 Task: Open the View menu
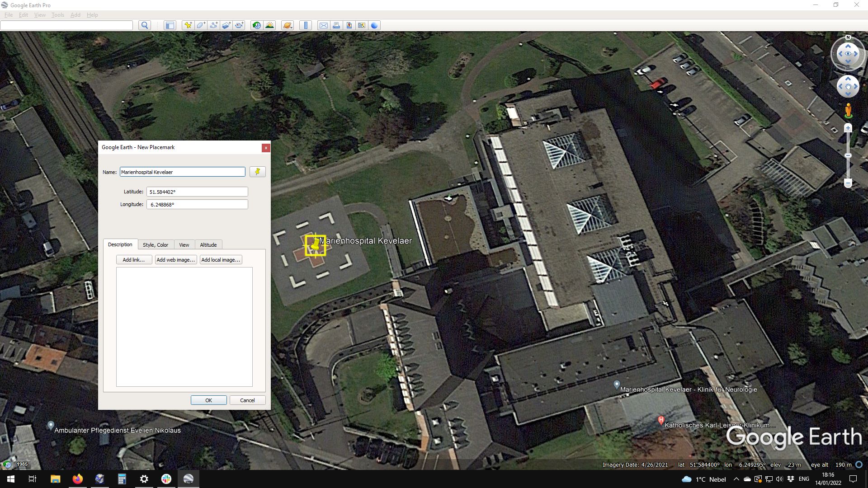(x=40, y=15)
